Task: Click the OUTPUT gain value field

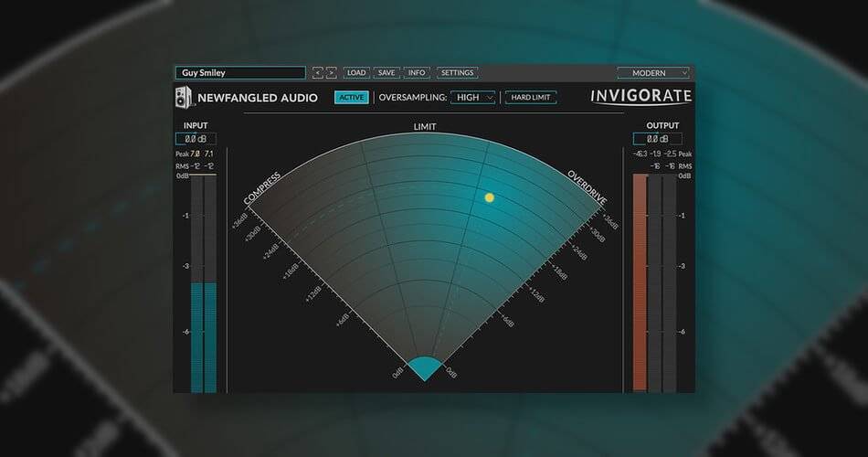Action: [x=658, y=139]
